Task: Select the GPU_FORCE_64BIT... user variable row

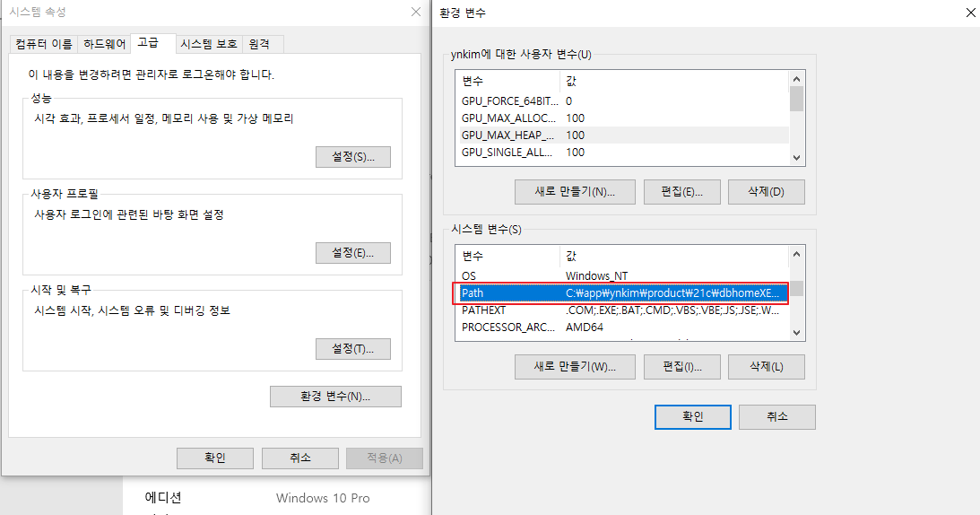Action: (623, 100)
